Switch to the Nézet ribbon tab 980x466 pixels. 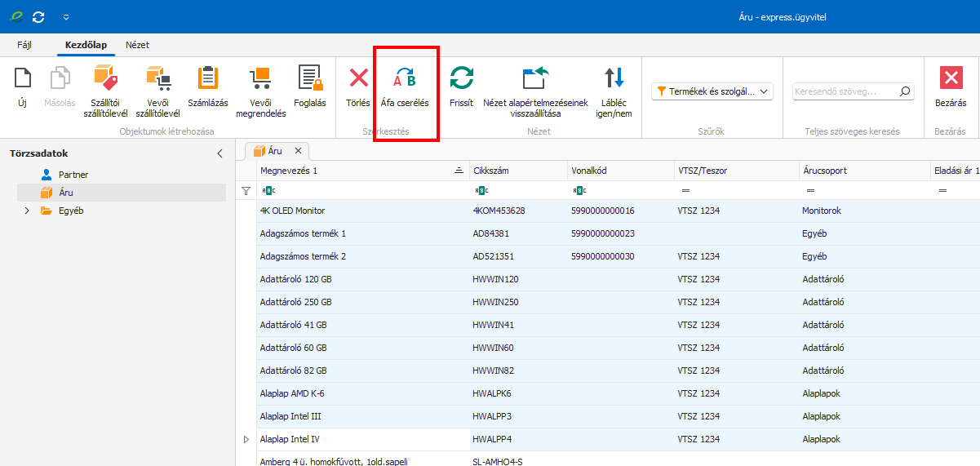pyautogui.click(x=137, y=45)
